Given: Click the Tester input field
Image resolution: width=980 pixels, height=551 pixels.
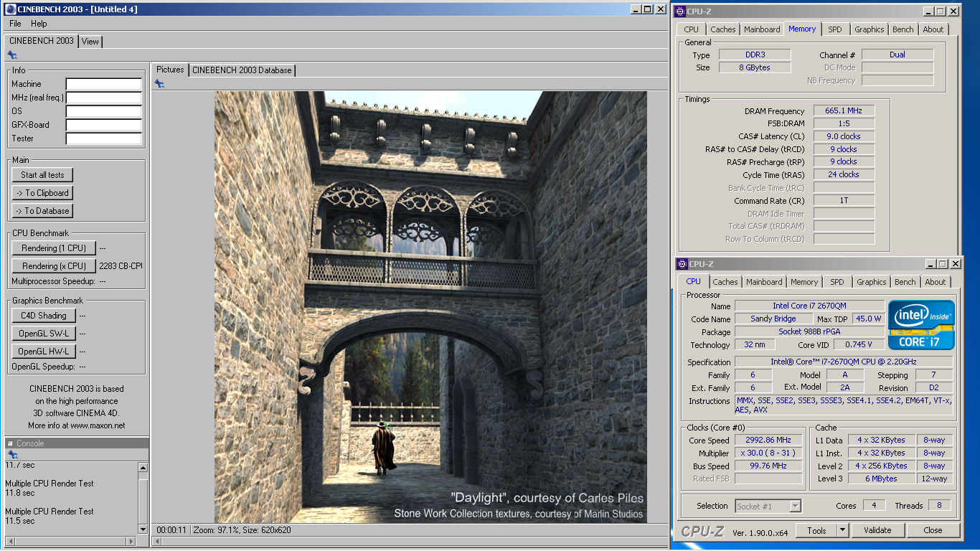Looking at the screenshot, I should tap(104, 138).
